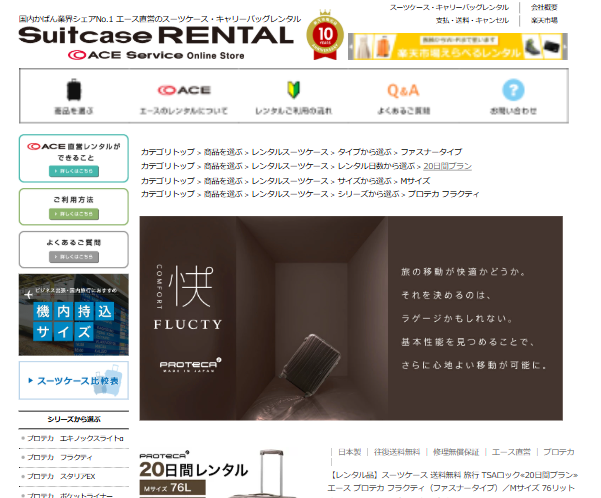Click プロテカ product tag
601x498 pixels.
(558, 452)
